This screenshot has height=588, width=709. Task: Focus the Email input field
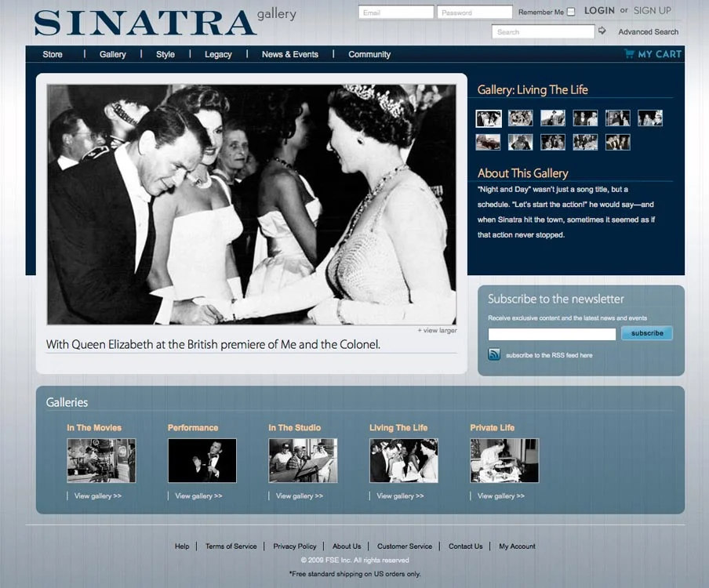click(396, 13)
